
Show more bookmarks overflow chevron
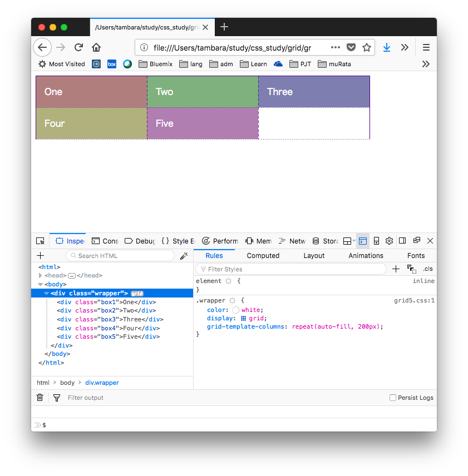point(426,64)
